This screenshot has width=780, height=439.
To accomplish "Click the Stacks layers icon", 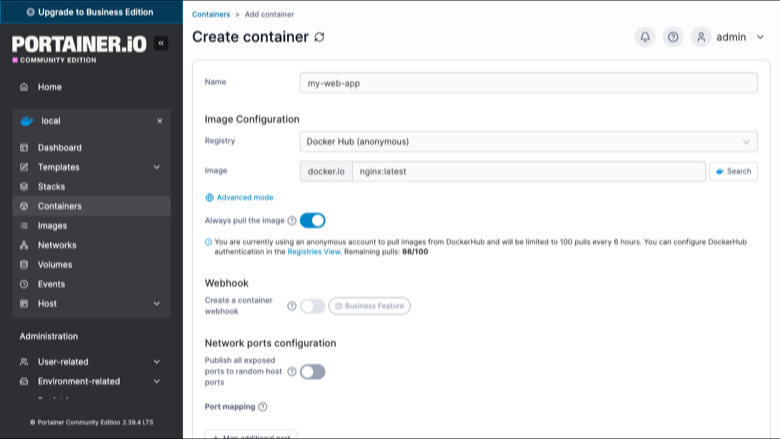I will (24, 186).
